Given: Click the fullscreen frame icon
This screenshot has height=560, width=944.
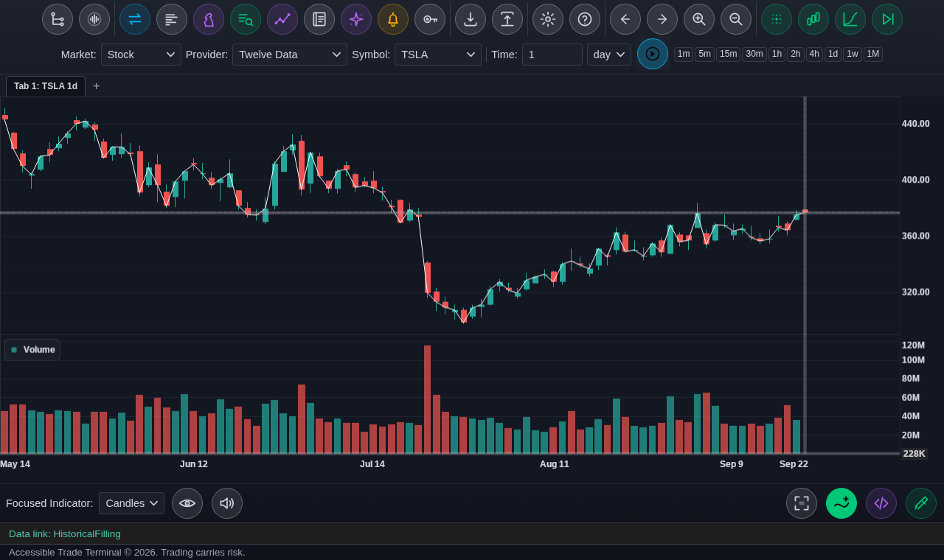Looking at the screenshot, I should (x=802, y=503).
